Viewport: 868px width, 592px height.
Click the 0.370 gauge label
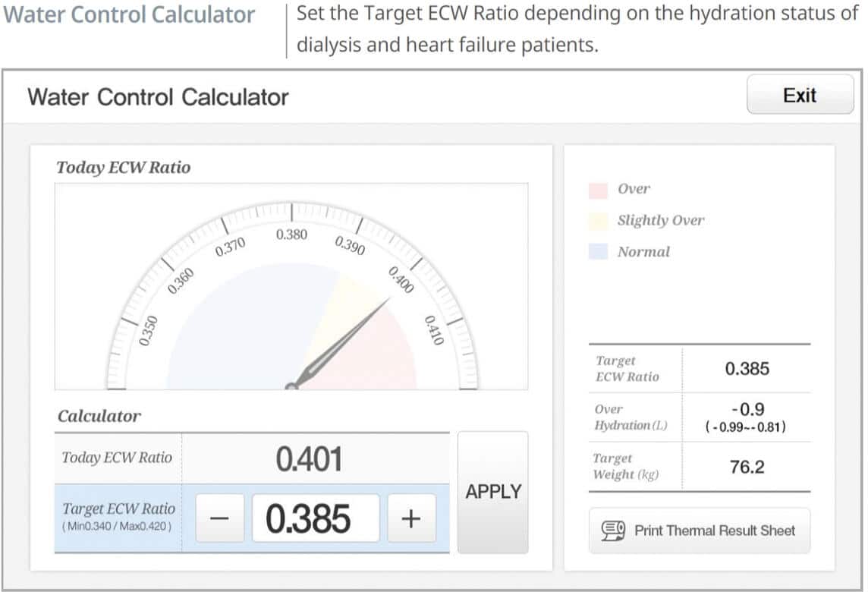click(x=230, y=247)
